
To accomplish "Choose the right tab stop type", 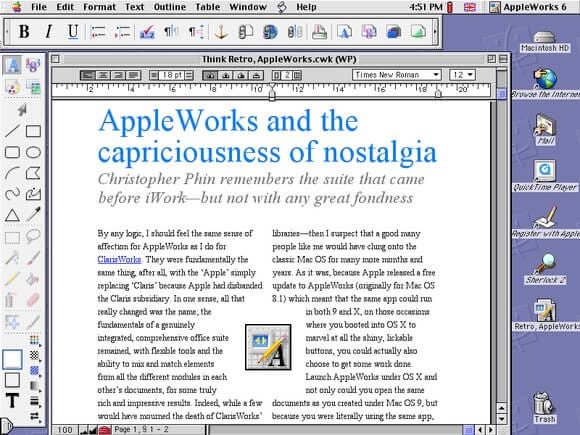I will pyautogui.click(x=241, y=75).
